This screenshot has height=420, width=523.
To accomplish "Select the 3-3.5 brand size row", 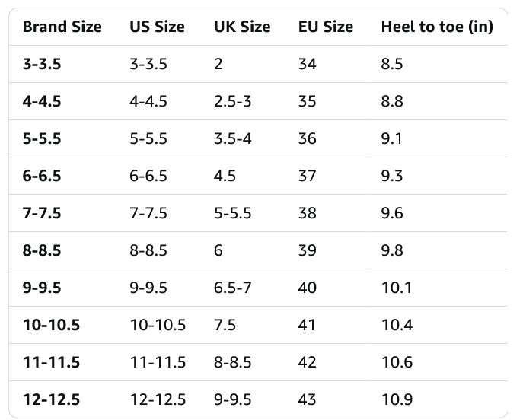I will point(42,65).
